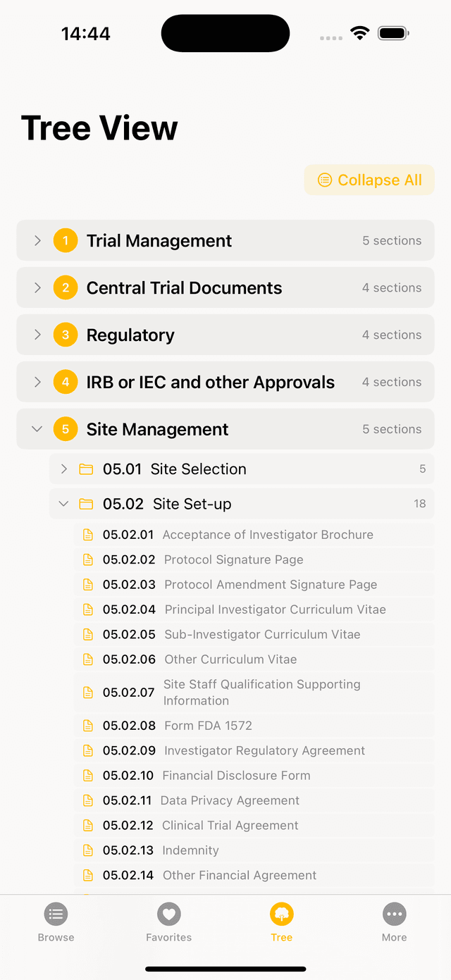Tap the number 1 badge for Trial Management

click(x=66, y=241)
